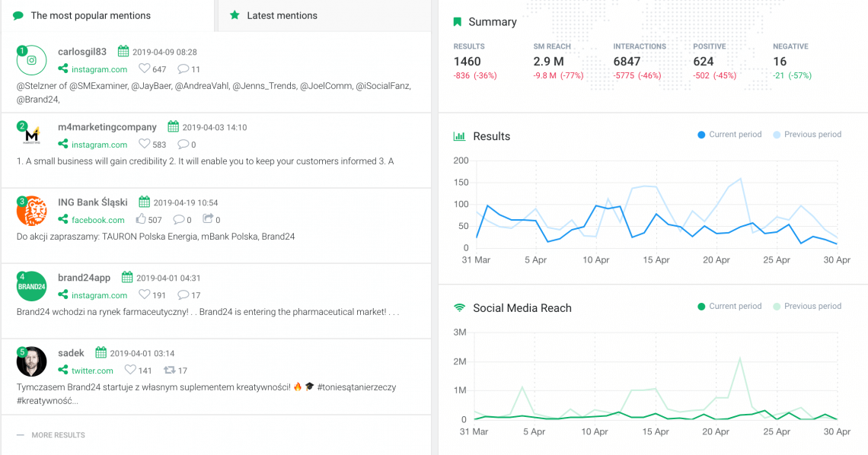Screen dimensions: 868x455
Task: Open brand24app green avatar
Action: click(x=31, y=286)
